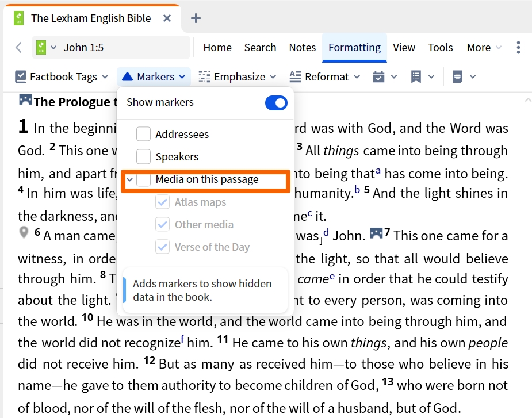Go back with the left arrow
532x418 pixels.
[19, 48]
